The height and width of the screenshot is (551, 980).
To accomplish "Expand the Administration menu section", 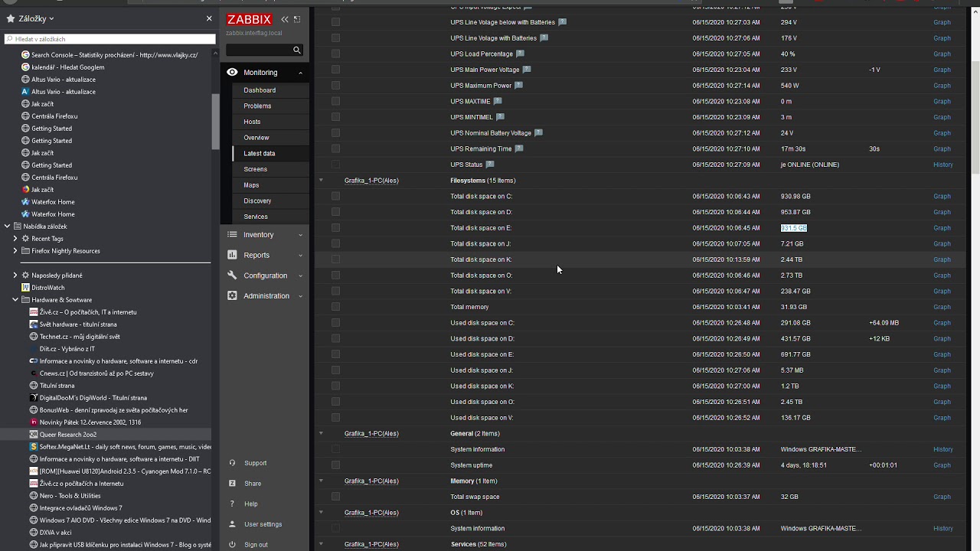I will tap(300, 296).
